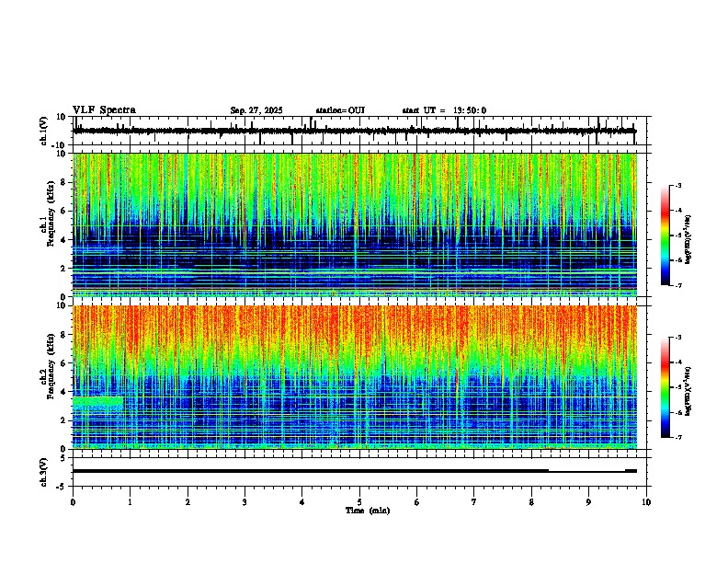This screenshot has width=728, height=563.
Task: Select the date text 'Sep. 27, 2025'
Action: click(x=256, y=110)
